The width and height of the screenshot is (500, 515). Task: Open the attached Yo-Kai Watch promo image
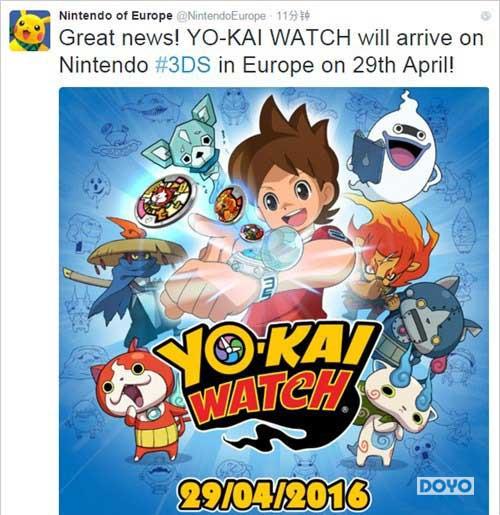point(274,301)
